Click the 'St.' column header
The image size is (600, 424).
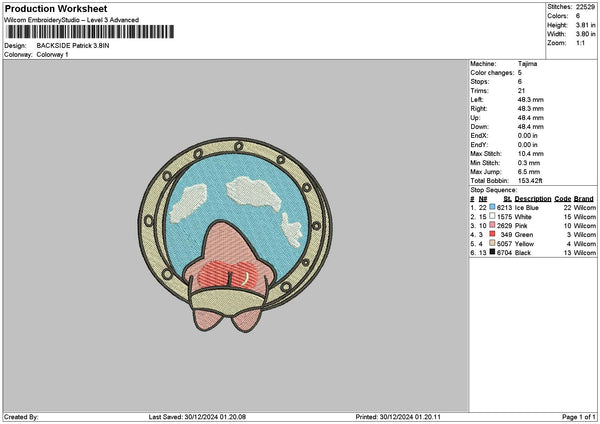(x=507, y=199)
